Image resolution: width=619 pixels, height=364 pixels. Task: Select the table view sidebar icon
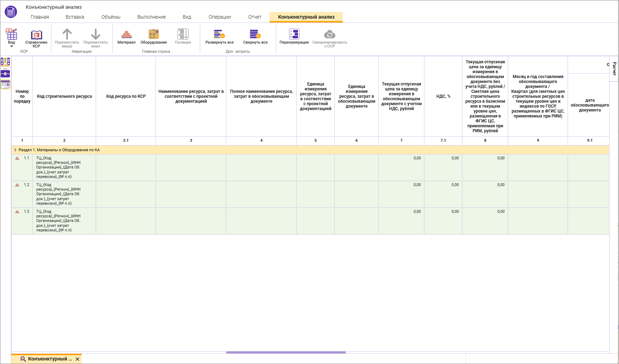pos(5,84)
